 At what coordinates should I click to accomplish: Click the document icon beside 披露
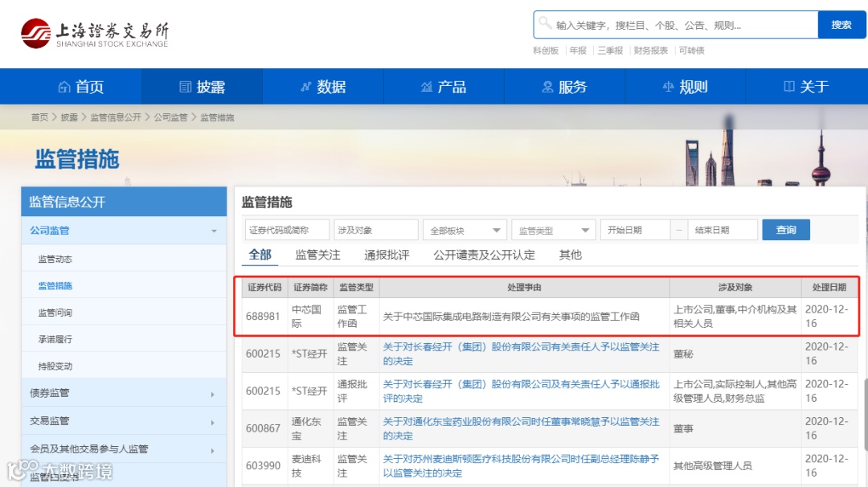tap(186, 87)
